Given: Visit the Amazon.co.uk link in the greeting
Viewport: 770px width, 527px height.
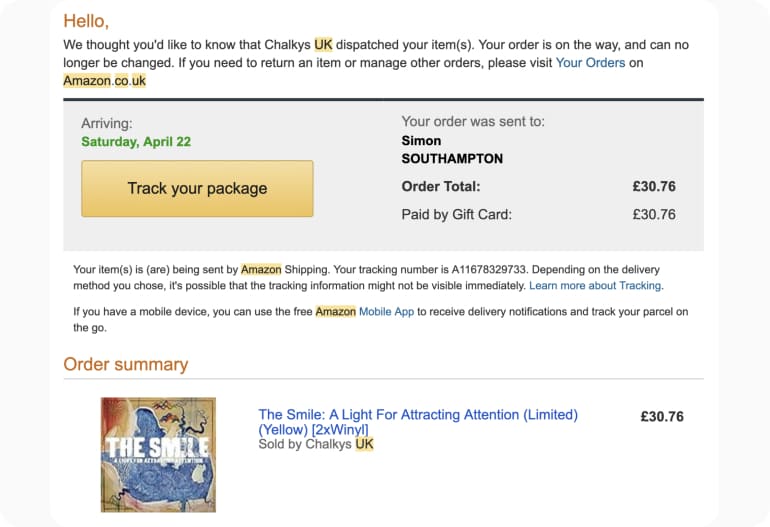Looking at the screenshot, I should (104, 81).
